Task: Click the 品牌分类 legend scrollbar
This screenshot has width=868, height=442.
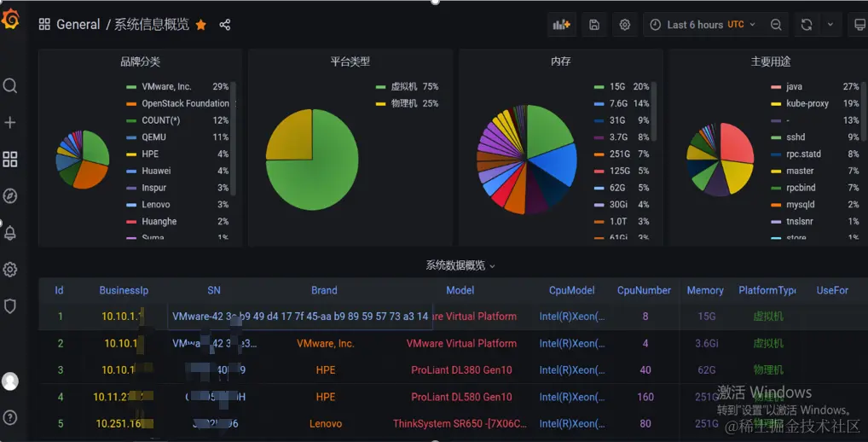Action: pyautogui.click(x=233, y=138)
